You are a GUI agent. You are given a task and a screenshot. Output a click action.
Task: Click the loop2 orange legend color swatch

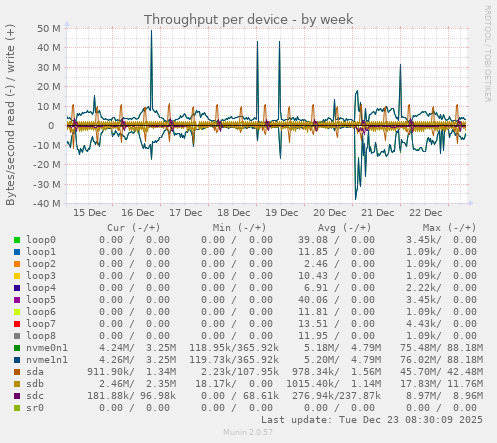pos(17,264)
